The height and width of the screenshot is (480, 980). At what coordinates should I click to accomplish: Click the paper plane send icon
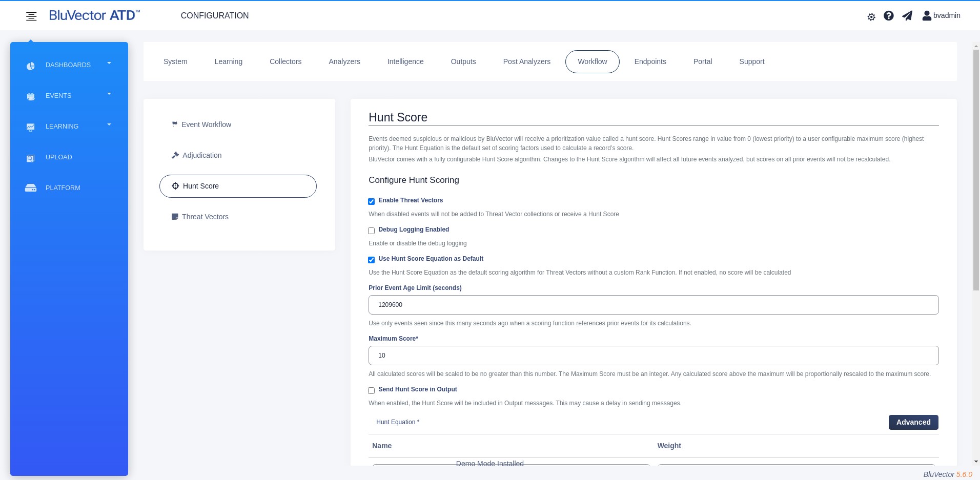pos(907,16)
